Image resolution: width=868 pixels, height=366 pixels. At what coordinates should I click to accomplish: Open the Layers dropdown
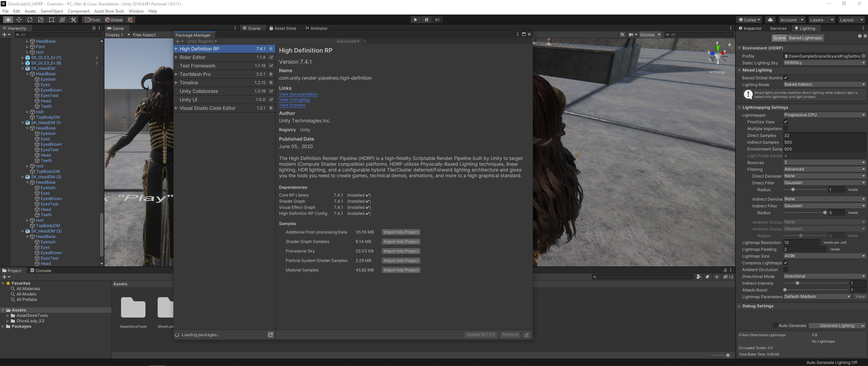click(821, 20)
